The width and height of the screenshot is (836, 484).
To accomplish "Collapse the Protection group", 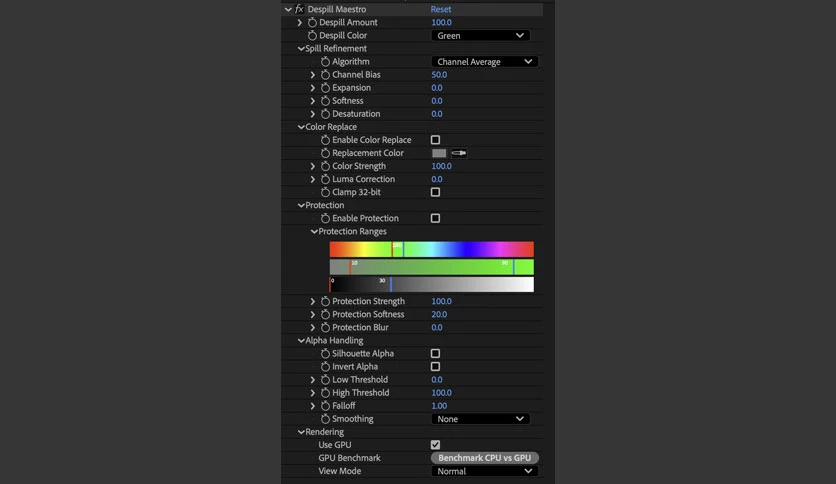I will (x=301, y=205).
